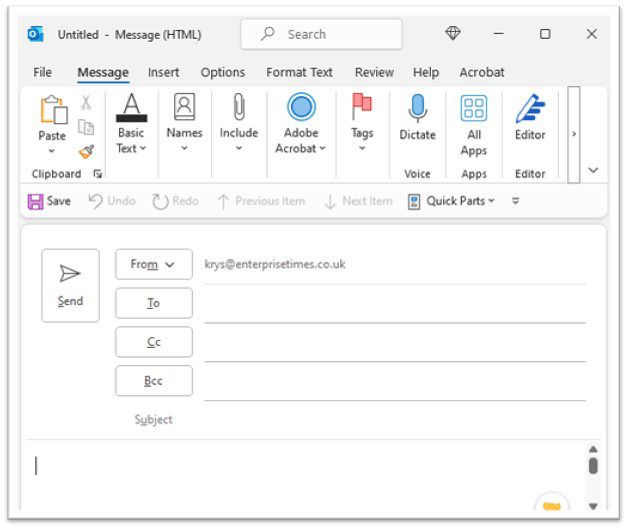Open the Names address book menu
Image resolution: width=628 pixels, height=529 pixels.
(x=184, y=123)
